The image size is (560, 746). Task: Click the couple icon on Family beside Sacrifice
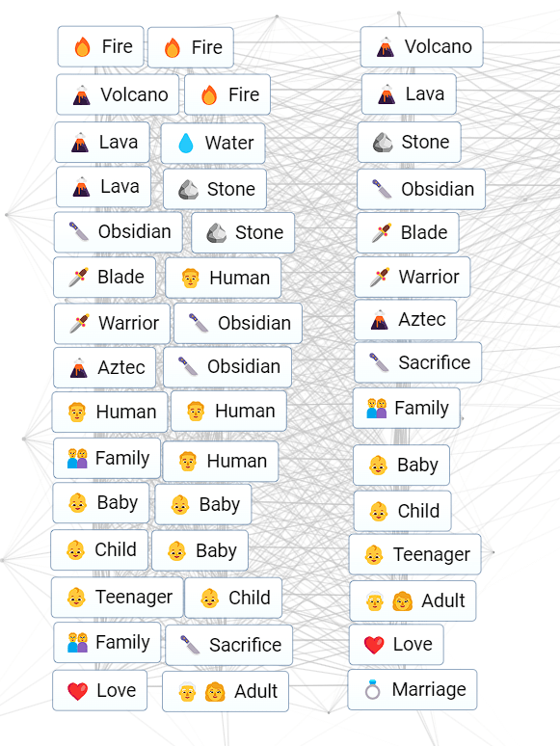click(77, 642)
